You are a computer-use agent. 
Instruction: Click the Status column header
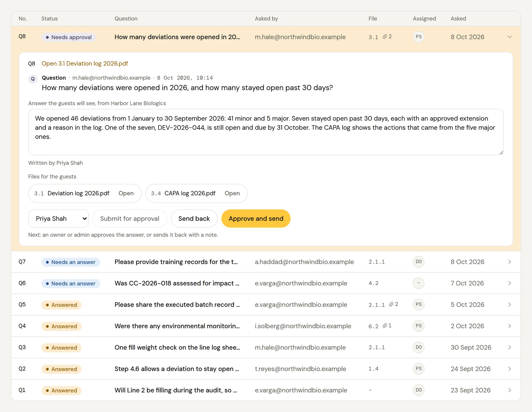50,19
